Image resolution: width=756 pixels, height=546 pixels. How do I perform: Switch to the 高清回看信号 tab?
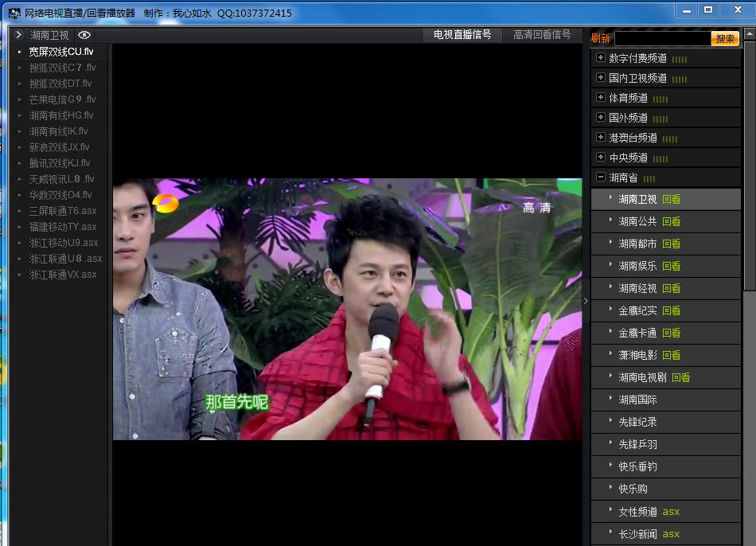542,35
